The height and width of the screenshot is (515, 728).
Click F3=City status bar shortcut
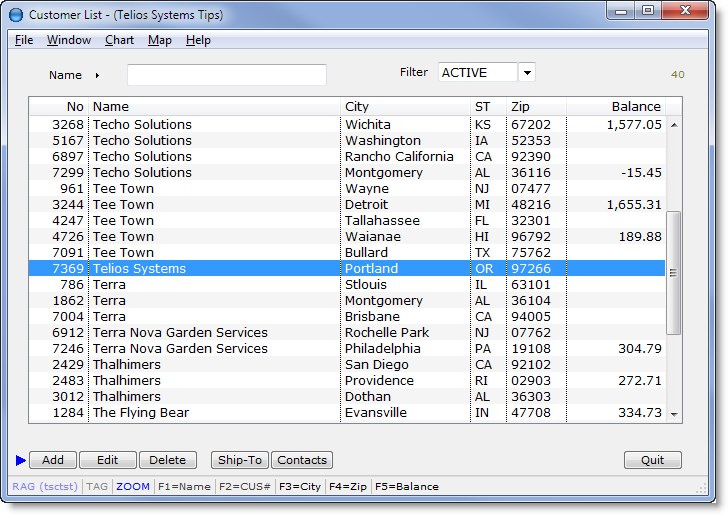click(300, 487)
